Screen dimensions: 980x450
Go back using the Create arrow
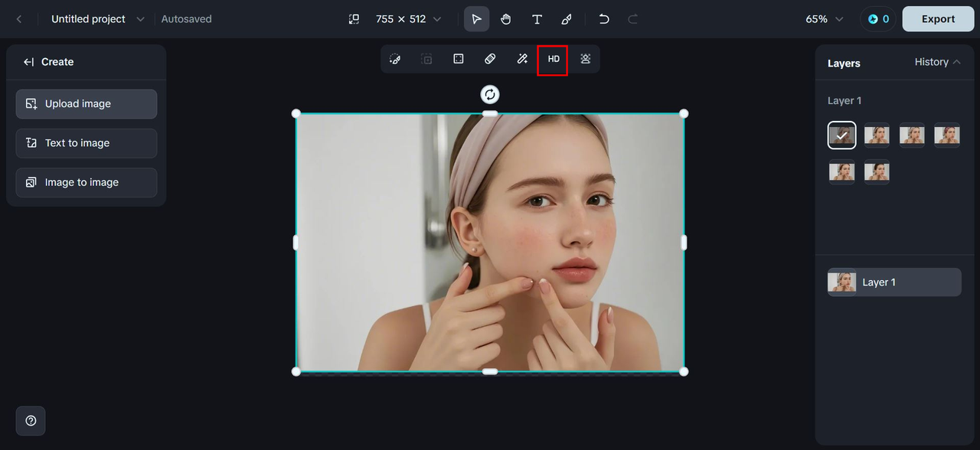[x=28, y=61]
